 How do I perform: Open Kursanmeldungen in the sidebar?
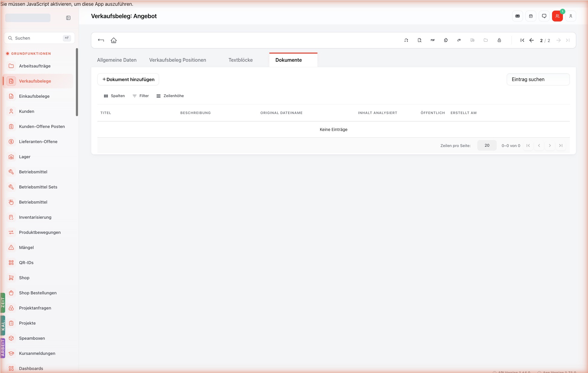pyautogui.click(x=38, y=353)
